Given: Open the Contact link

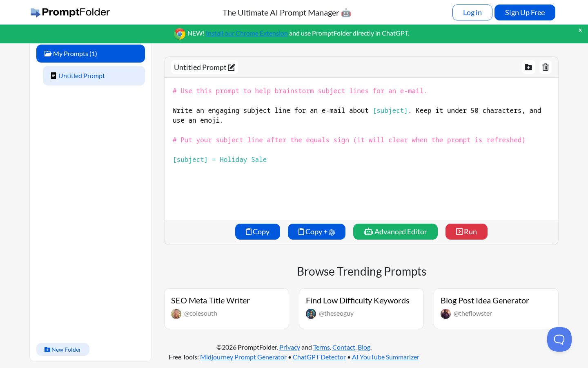Looking at the screenshot, I should point(344,347).
